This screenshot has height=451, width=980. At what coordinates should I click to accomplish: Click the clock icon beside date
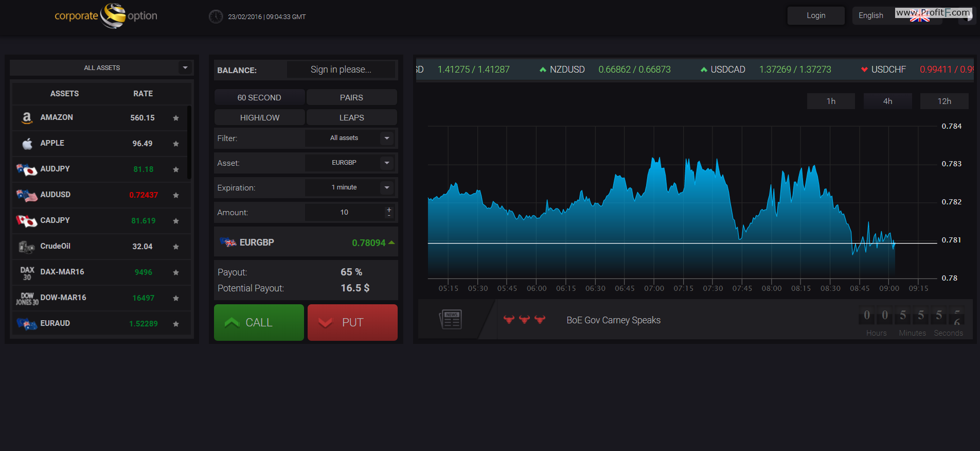click(x=216, y=16)
